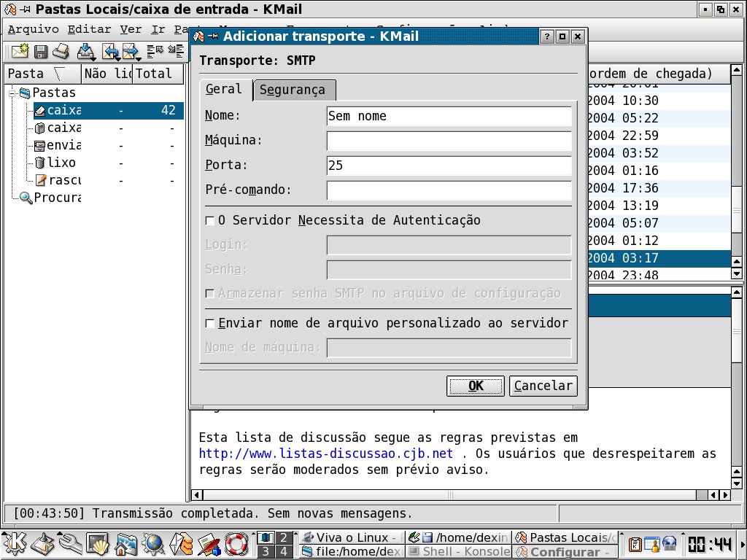
Task: Click the help question mark in dialog title
Action: (x=547, y=36)
